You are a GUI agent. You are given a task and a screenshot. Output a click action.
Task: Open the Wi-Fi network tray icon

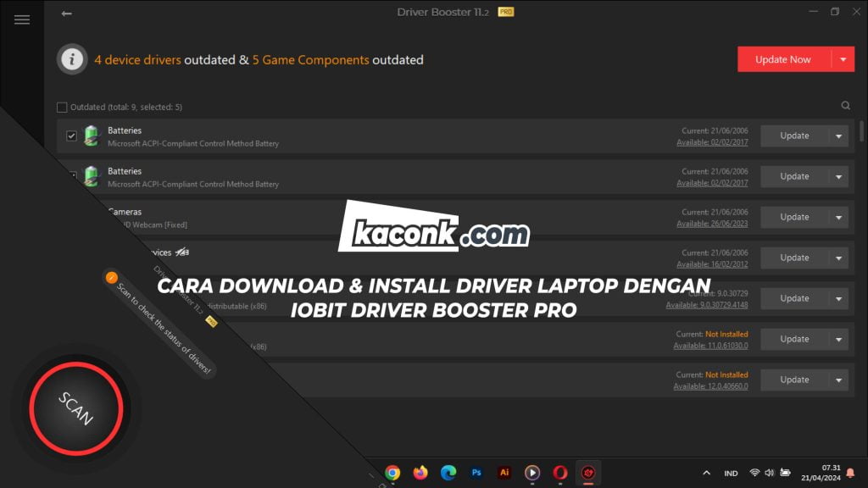[754, 473]
